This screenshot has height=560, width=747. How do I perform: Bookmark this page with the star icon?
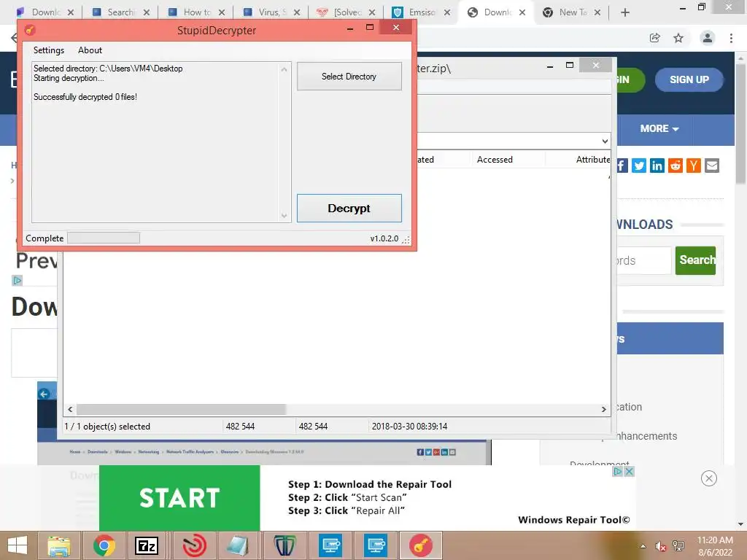click(x=678, y=38)
